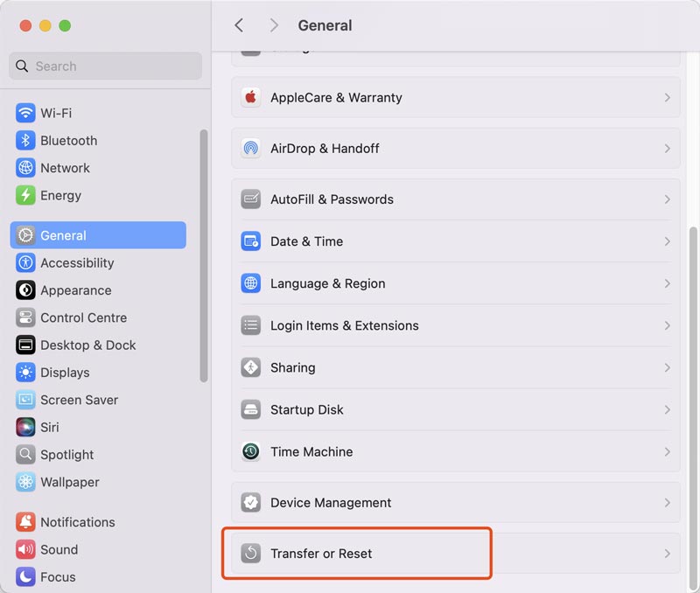Click the Wi-Fi icon in sidebar
Viewport: 700px width, 593px height.
(x=25, y=113)
